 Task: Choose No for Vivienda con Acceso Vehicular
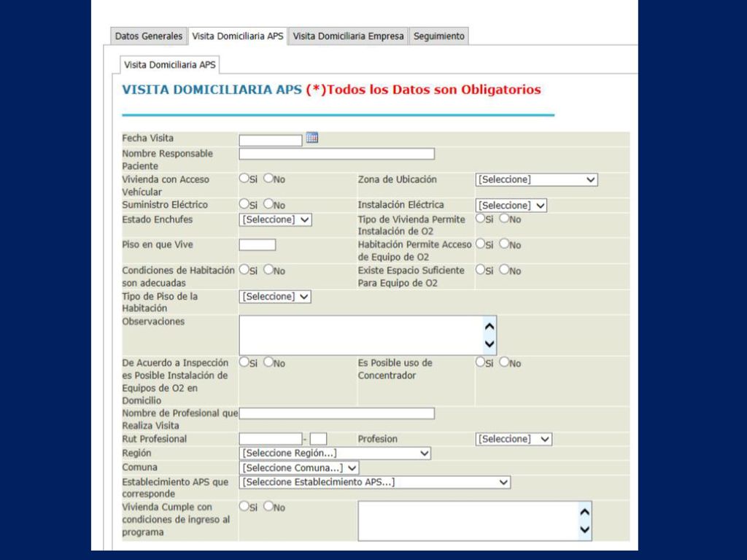click(x=268, y=178)
